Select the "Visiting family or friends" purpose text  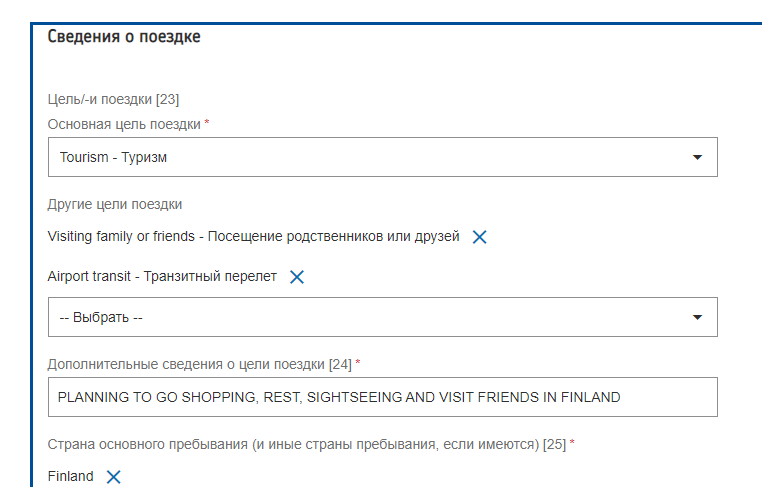[x=253, y=237]
